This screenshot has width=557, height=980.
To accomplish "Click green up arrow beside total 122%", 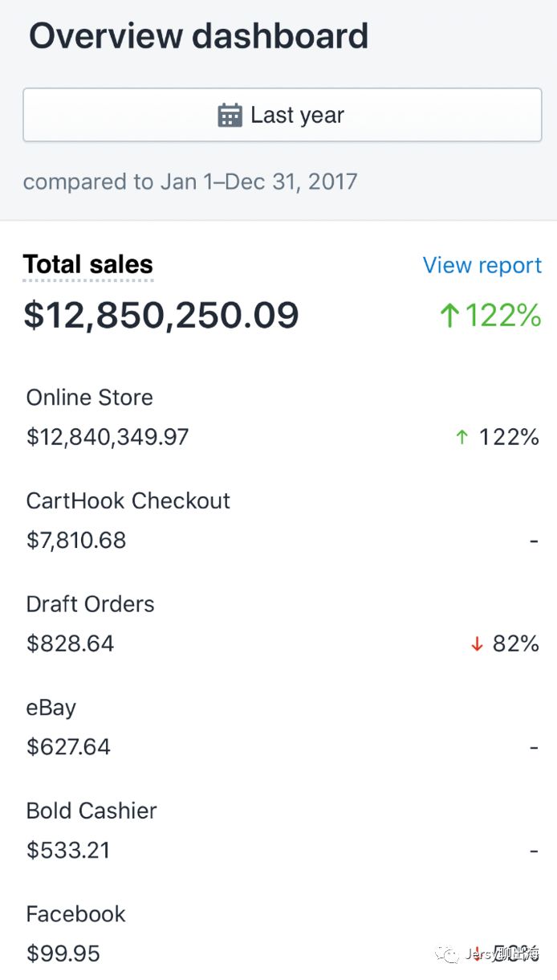I will [x=449, y=316].
